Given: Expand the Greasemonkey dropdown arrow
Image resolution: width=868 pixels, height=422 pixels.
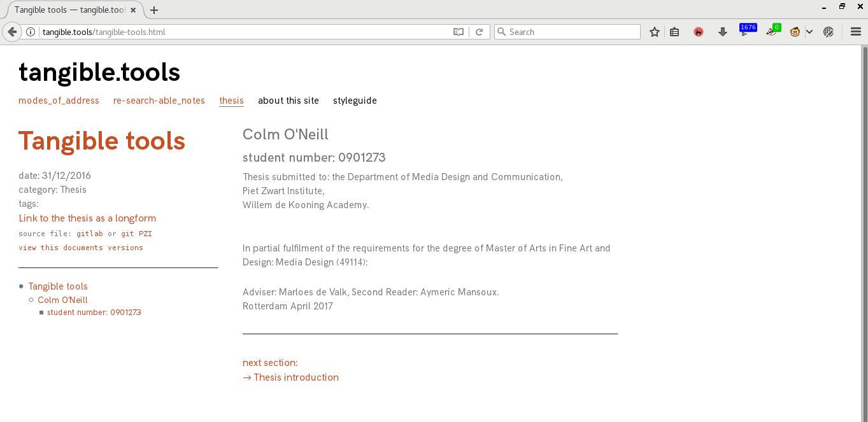Looking at the screenshot, I should (x=809, y=32).
